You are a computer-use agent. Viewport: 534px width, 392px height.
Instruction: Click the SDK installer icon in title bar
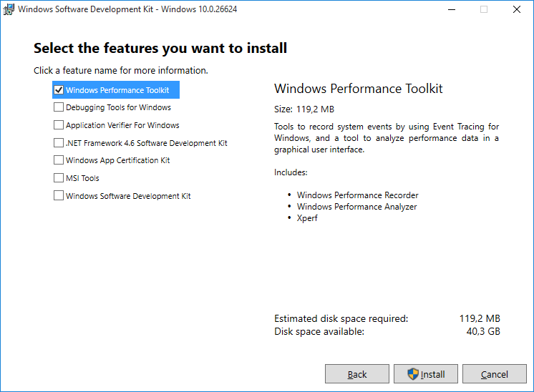coord(9,9)
